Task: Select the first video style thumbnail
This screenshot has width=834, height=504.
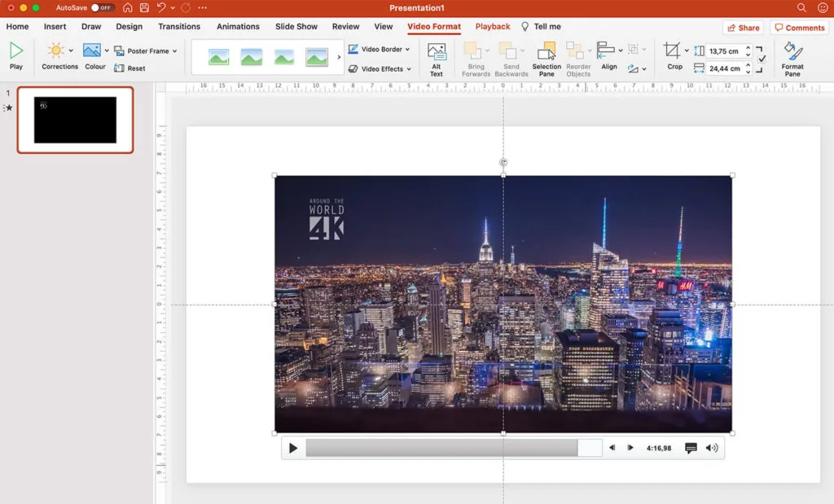Action: [x=218, y=57]
